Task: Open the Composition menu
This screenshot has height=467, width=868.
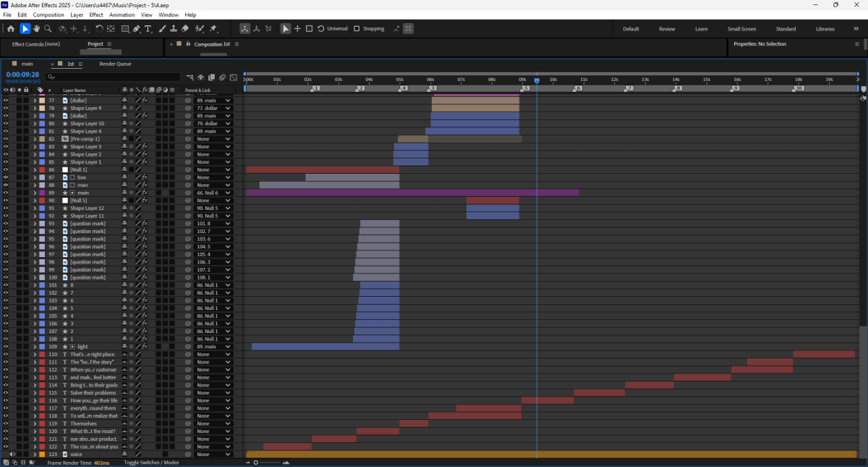Action: 48,14
